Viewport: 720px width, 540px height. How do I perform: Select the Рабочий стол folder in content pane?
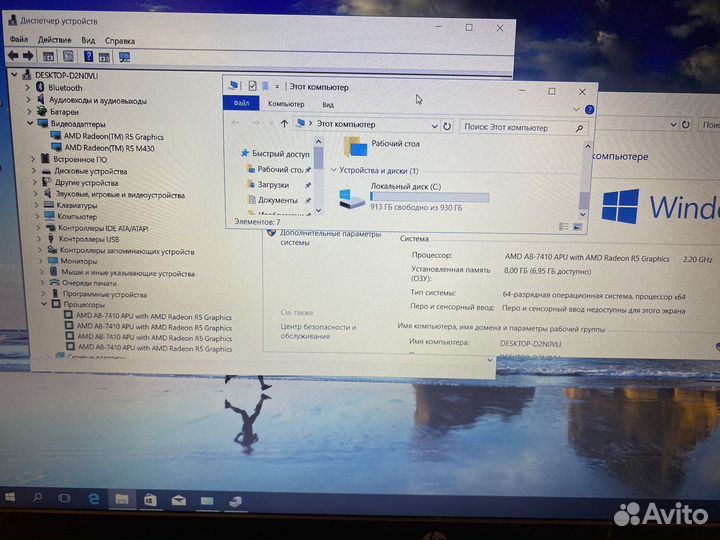point(381,146)
